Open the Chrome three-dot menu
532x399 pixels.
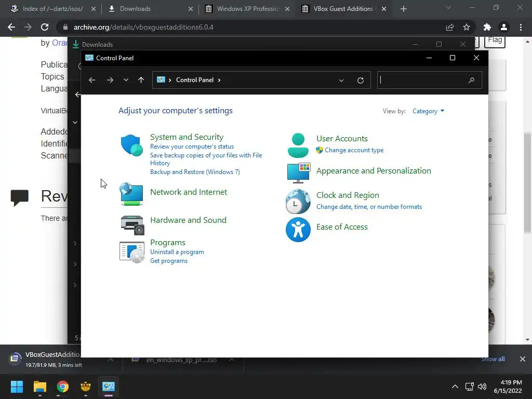click(521, 27)
